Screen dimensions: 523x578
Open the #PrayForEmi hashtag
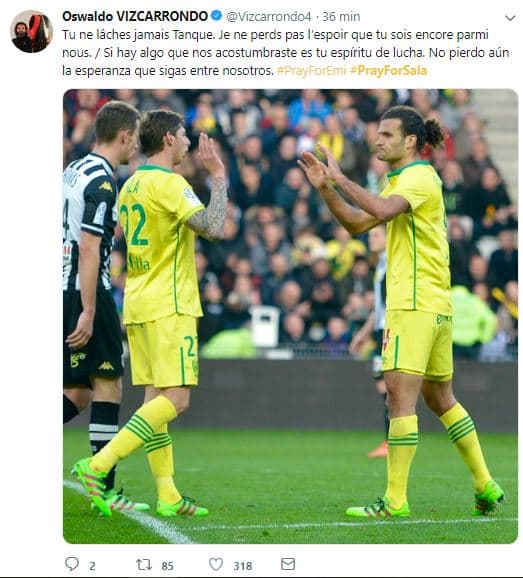pyautogui.click(x=311, y=70)
